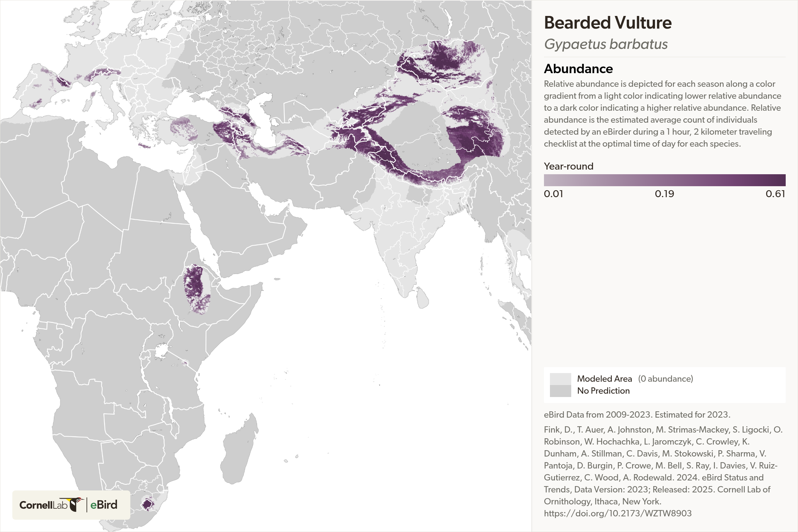Click the eBird logo text
Image resolution: width=798 pixels, height=532 pixels.
pos(104,505)
